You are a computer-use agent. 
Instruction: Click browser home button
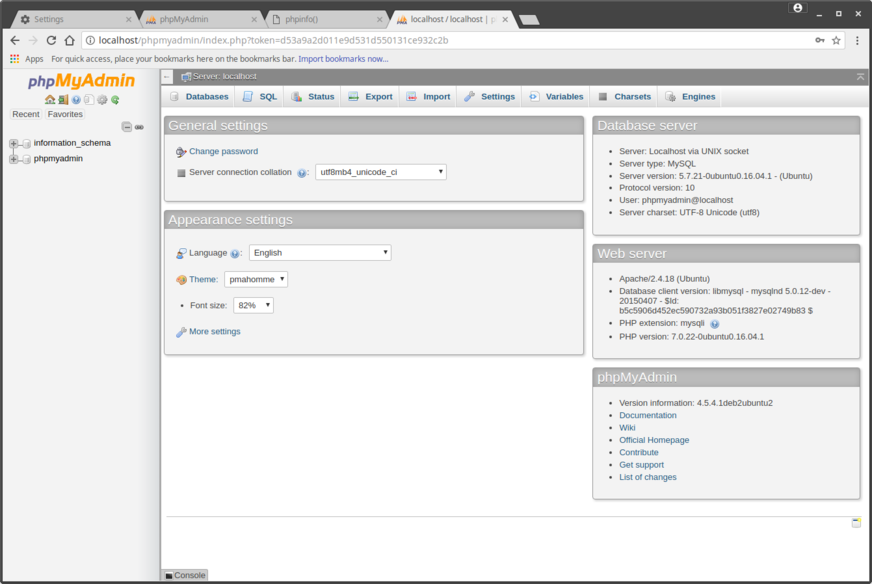pos(70,40)
